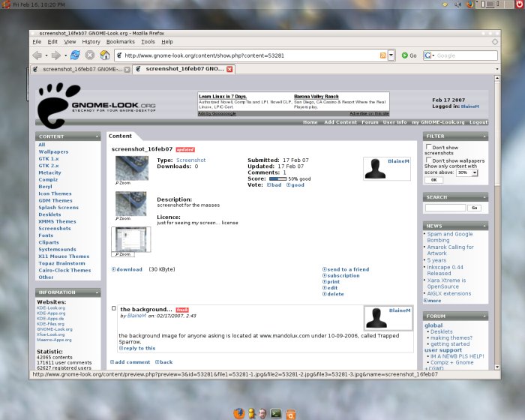525x420 pixels.
Task: Open the address bar history dropdown
Action: click(391, 55)
